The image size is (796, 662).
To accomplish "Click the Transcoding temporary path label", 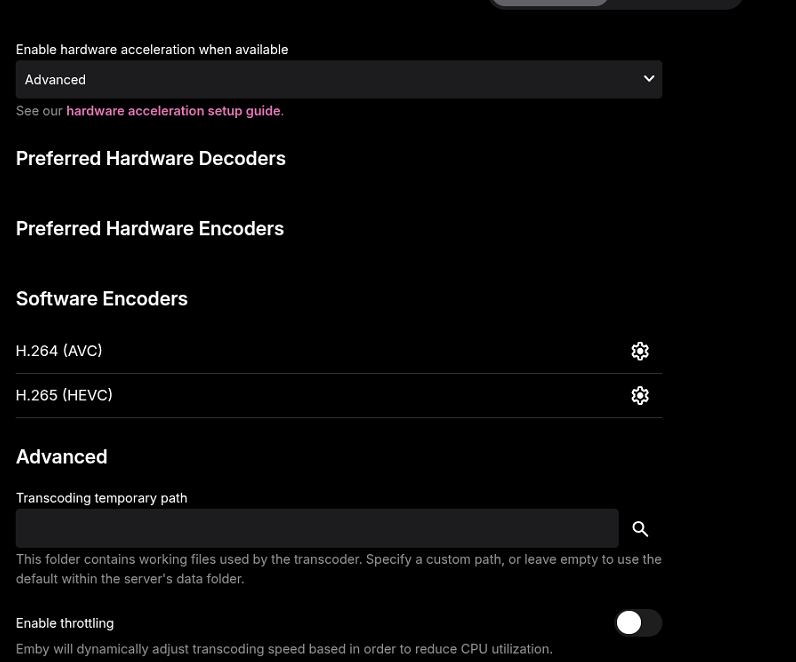I will click(x=102, y=498).
